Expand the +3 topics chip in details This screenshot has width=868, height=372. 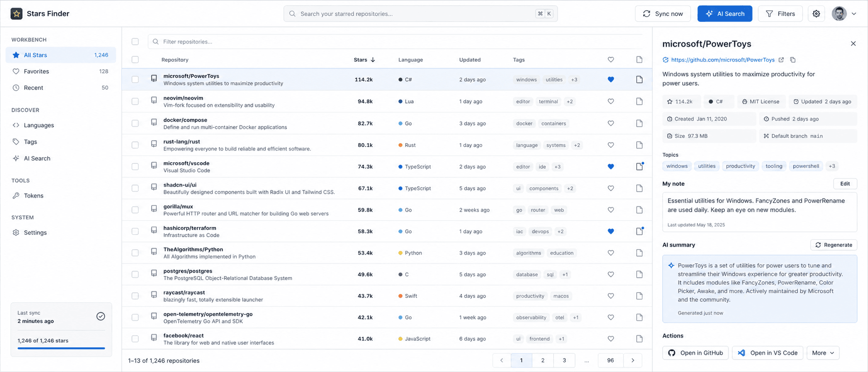pos(832,166)
